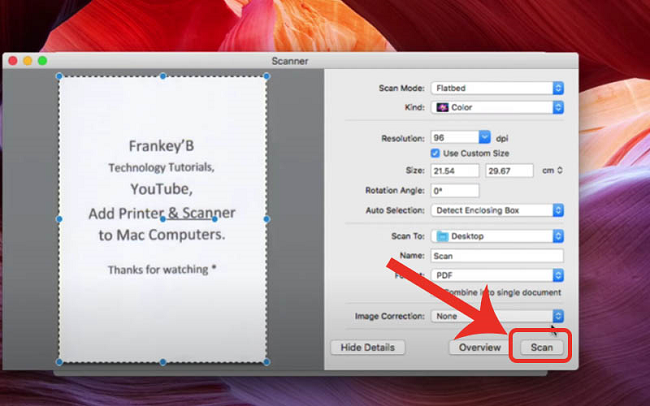Screen dimensions: 650x406
Task: Open the Auto Selection dropdown
Action: [497, 211]
